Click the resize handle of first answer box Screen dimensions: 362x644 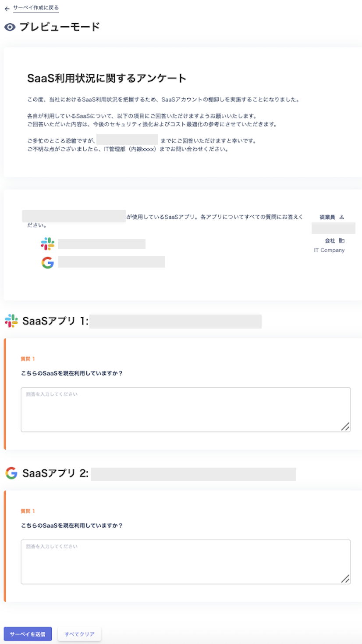(x=345, y=426)
